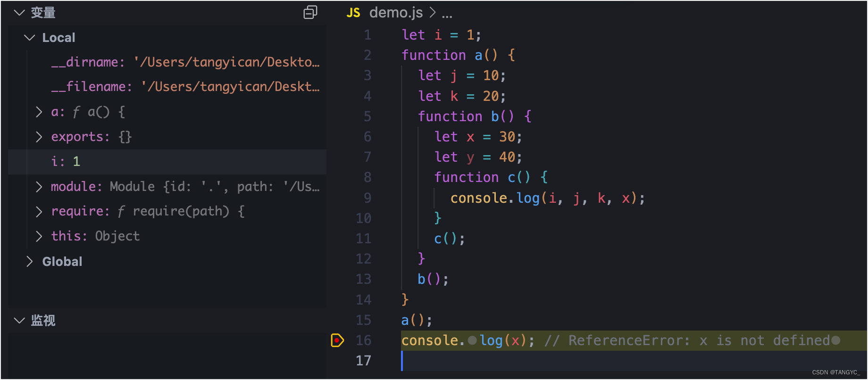Screen dimensions: 868x380
Task: Click the 'c();' call on line 11
Action: click(450, 239)
